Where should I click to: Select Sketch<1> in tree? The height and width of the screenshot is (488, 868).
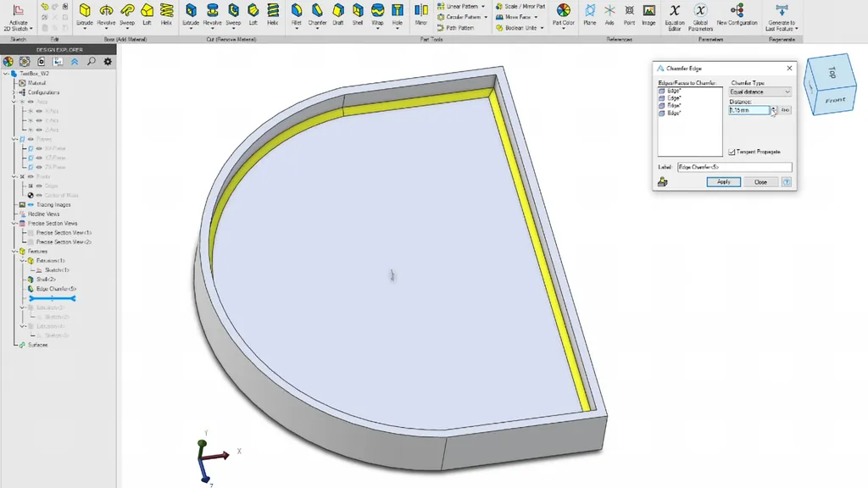pyautogui.click(x=57, y=270)
